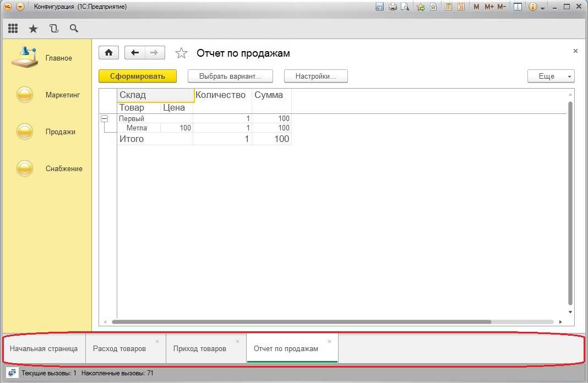Click the Home button icon

(109, 53)
